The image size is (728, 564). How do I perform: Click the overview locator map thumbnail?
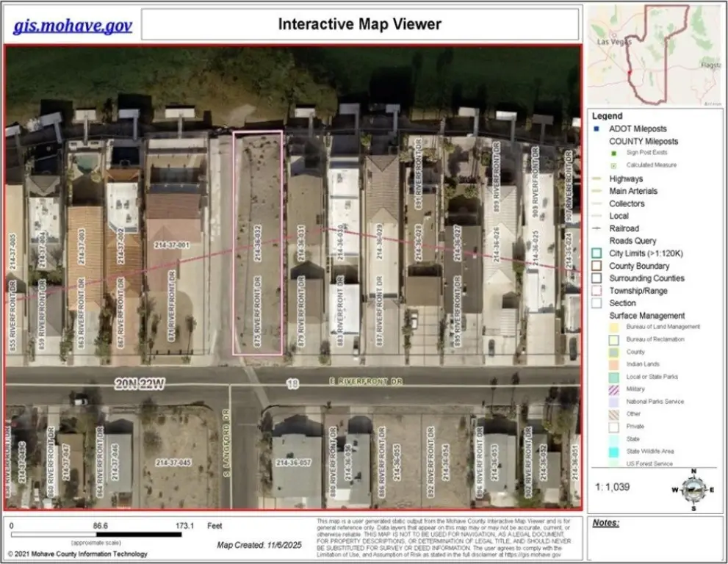coord(655,55)
